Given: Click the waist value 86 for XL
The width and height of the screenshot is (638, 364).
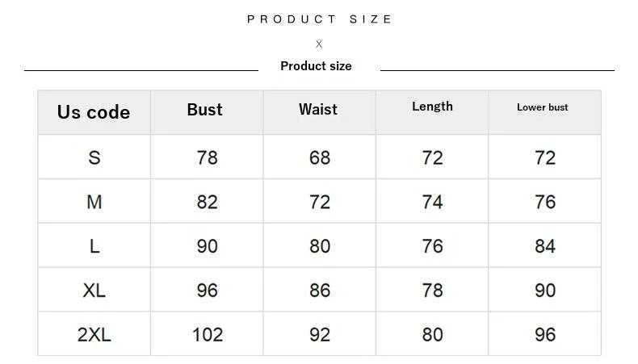Looking at the screenshot, I should (320, 290).
